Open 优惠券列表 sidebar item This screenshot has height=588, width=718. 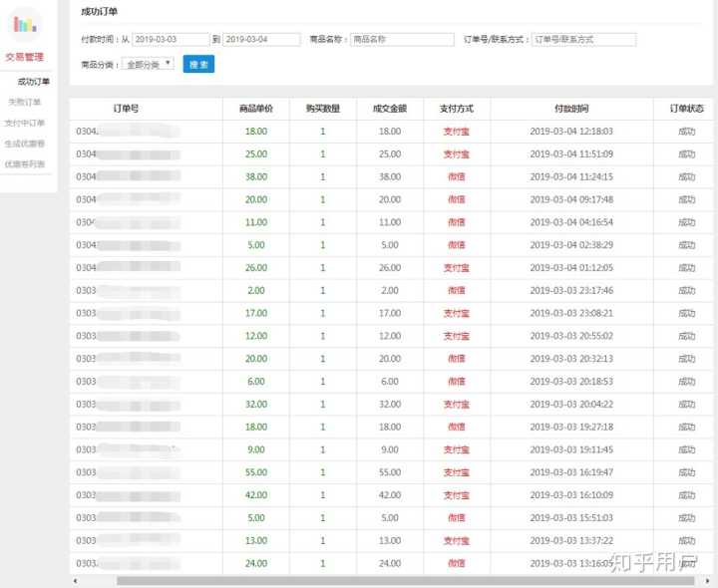(24, 164)
